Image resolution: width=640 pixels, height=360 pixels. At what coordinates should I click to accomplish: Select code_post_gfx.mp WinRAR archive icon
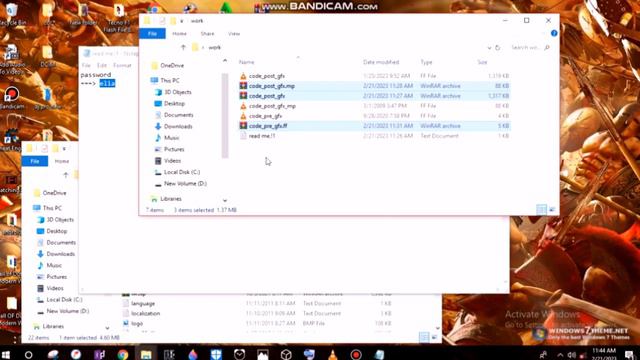pos(243,86)
